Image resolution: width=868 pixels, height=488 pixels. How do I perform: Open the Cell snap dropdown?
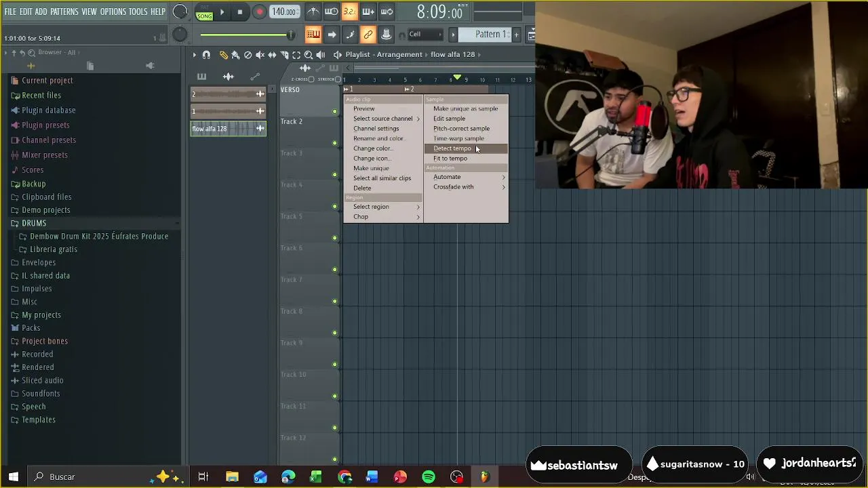(425, 35)
